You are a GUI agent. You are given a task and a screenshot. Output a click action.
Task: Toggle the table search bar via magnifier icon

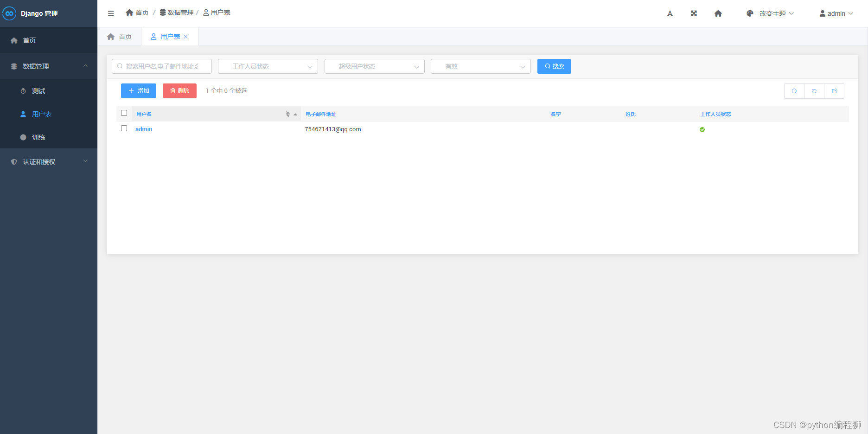coord(794,91)
